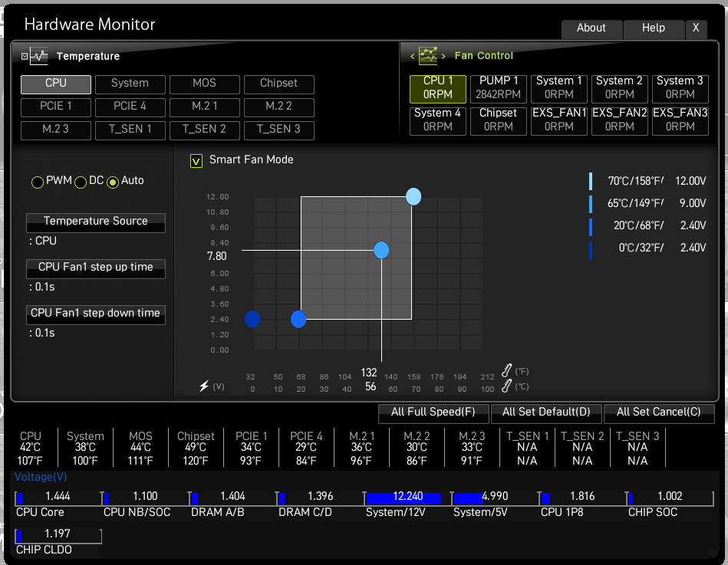
Task: Click the right arrow beside Fan Control
Action: [x=444, y=56]
